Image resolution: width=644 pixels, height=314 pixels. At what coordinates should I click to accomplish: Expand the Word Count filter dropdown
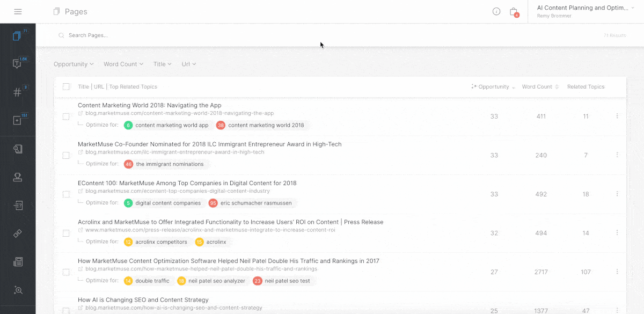pyautogui.click(x=123, y=64)
